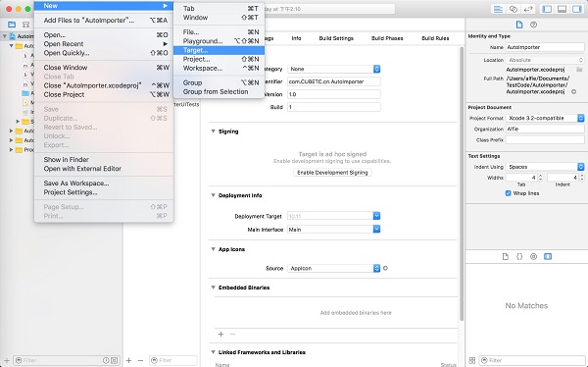
Task: Open Project Settings... menu item
Action: 104,192
